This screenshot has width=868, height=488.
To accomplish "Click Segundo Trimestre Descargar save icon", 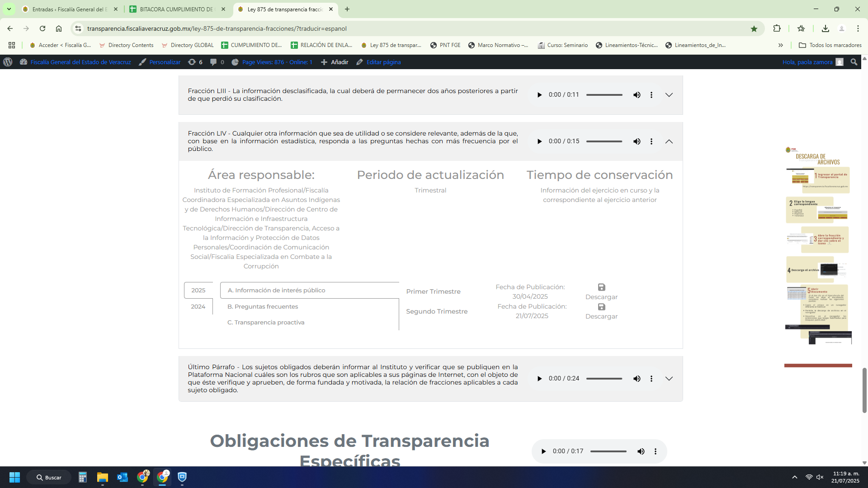I will (x=601, y=307).
